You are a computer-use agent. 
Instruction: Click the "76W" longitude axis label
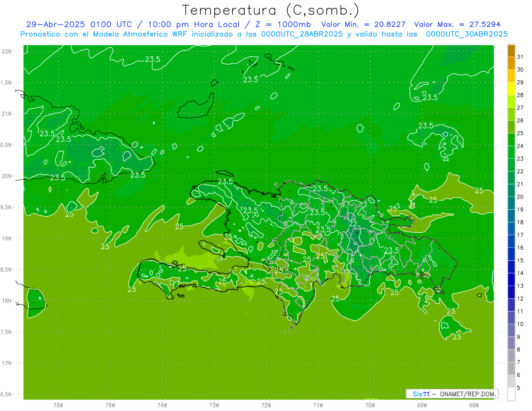(58, 405)
